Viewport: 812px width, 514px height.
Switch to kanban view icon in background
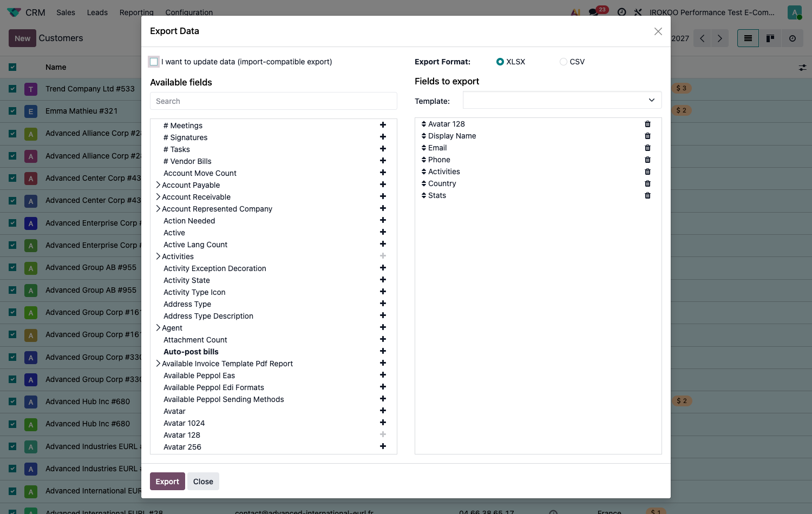click(770, 38)
